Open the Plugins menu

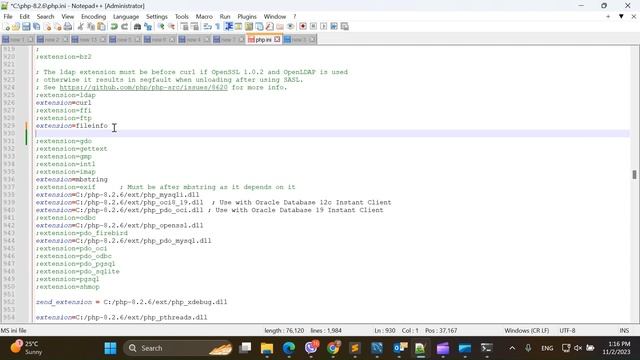(247, 16)
